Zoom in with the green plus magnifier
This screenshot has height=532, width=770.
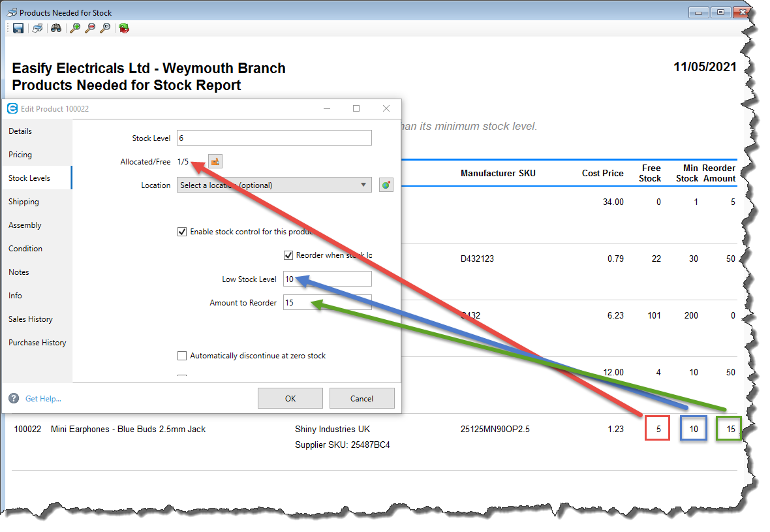75,28
